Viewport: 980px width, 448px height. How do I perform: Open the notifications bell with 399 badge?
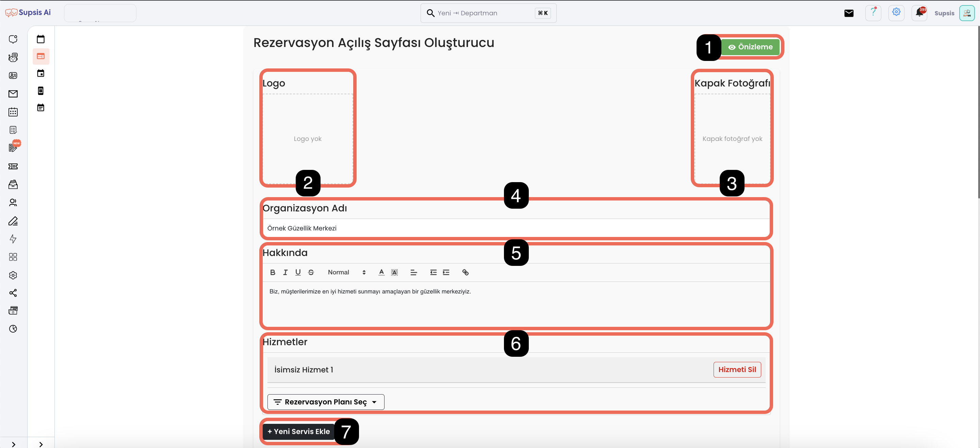point(919,13)
